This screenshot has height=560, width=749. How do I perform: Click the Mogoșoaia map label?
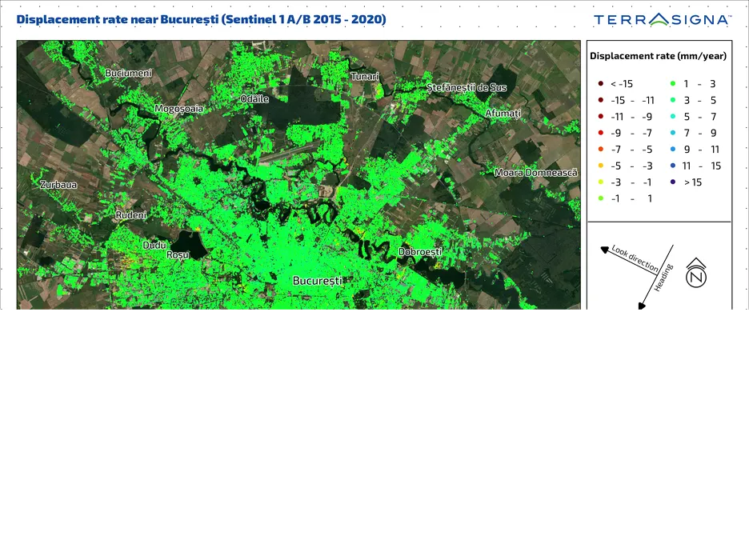coord(178,108)
